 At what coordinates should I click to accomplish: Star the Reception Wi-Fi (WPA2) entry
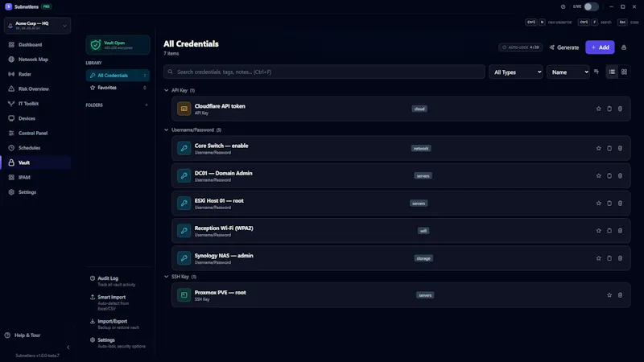click(x=598, y=231)
